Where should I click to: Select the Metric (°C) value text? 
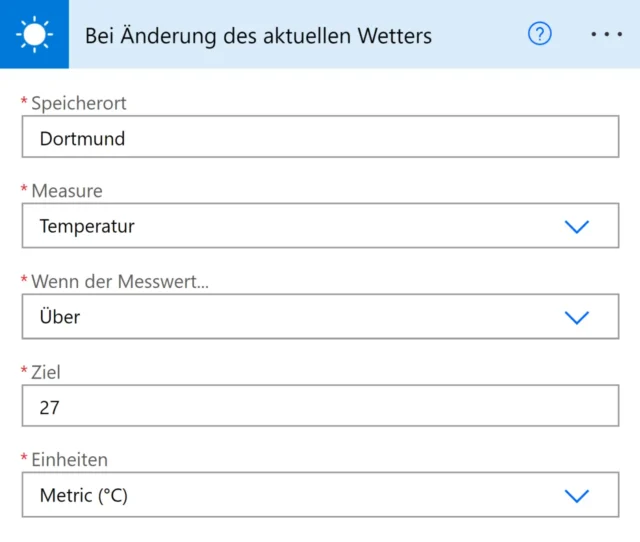coord(84,495)
